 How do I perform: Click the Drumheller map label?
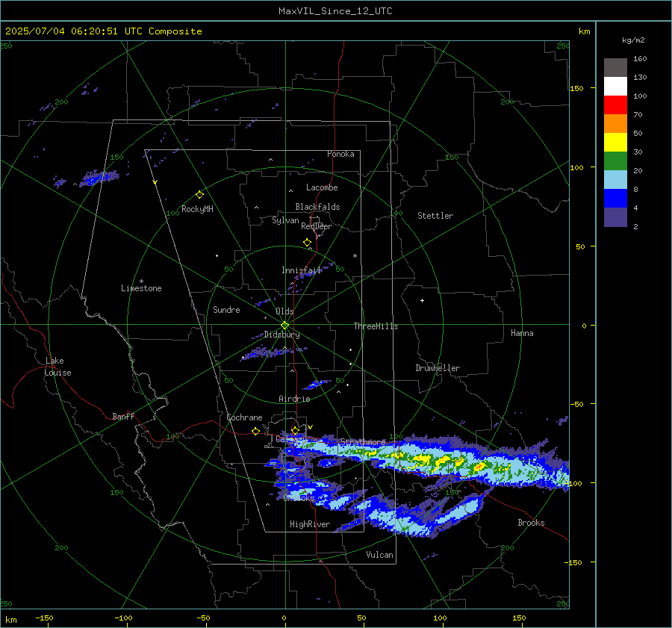point(438,368)
